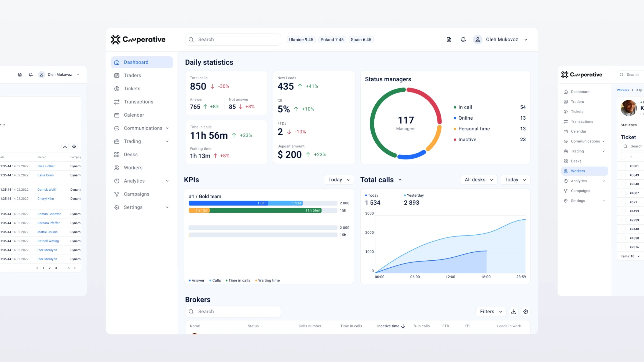The width and height of the screenshot is (644, 362).
Task: Tick the checkbox beside ticket #9340
Action: point(623,184)
